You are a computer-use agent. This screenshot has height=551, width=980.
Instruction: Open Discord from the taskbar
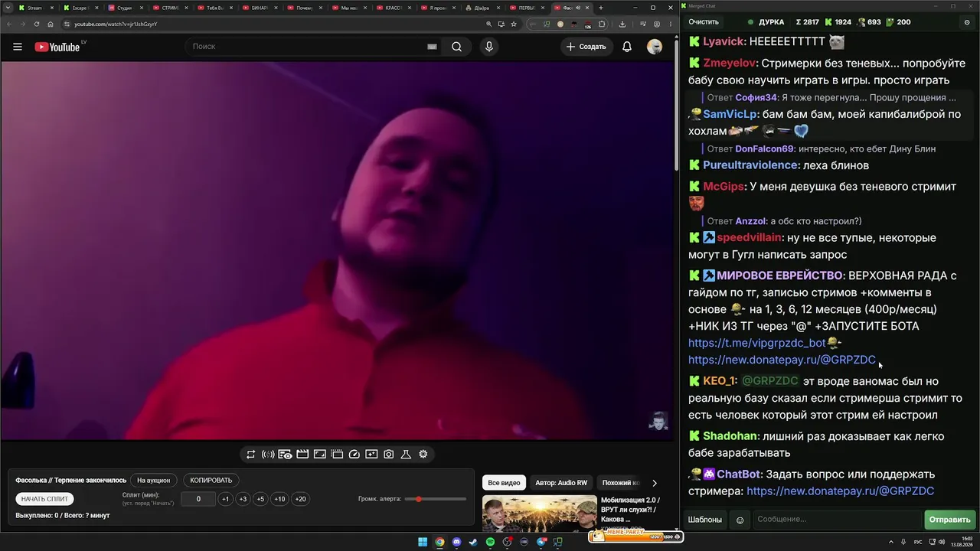click(x=457, y=542)
